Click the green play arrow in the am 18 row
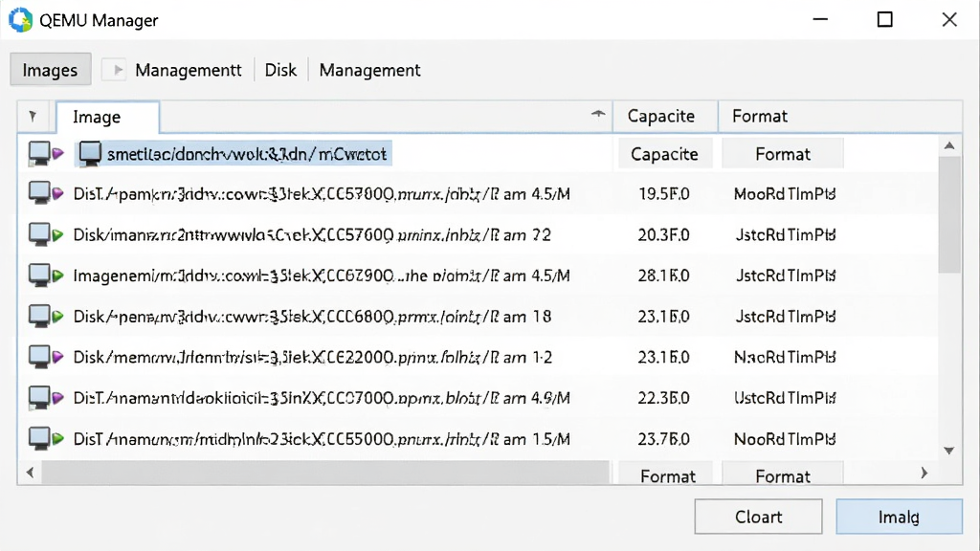980x551 pixels. pyautogui.click(x=58, y=317)
